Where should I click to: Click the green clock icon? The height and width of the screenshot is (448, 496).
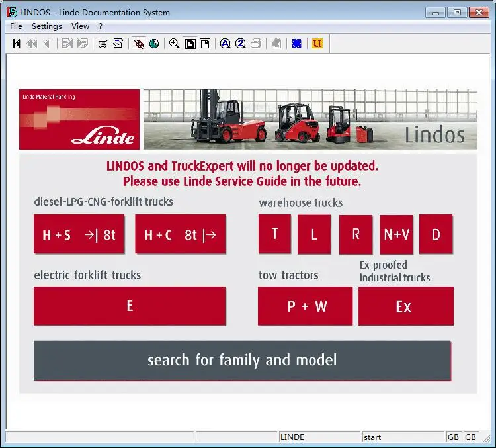[x=154, y=44]
